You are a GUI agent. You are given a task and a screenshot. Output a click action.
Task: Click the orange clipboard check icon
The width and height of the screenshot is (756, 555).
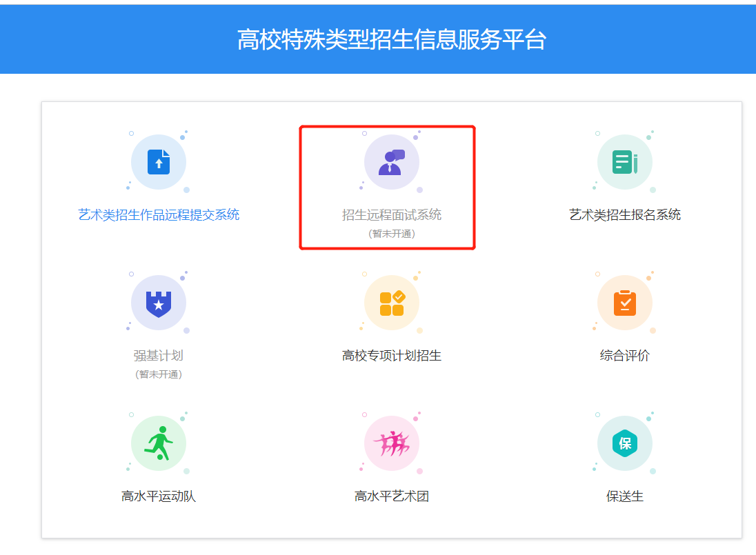625,303
